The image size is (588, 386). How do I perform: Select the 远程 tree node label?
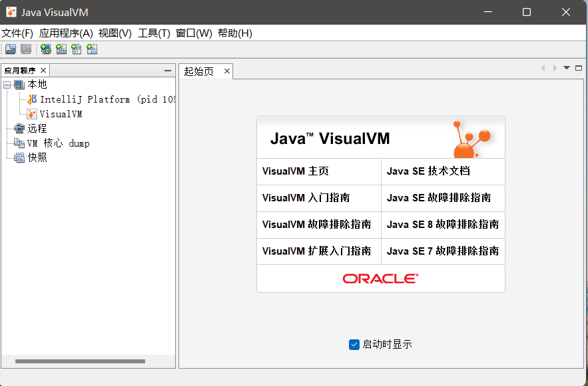pos(37,129)
